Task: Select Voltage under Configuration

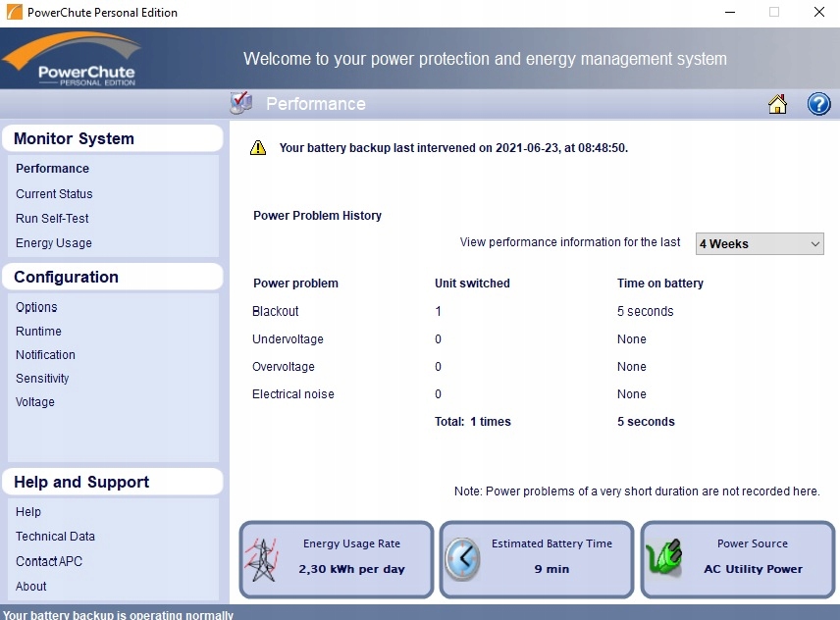Action: click(x=35, y=402)
